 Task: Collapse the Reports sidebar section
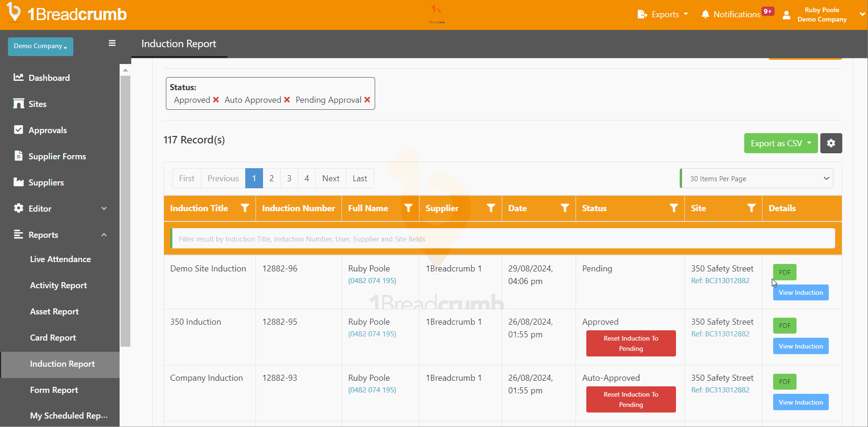coord(104,235)
